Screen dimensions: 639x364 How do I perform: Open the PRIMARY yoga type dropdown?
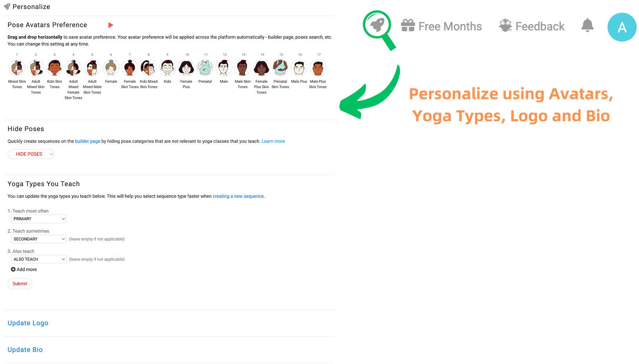(x=39, y=219)
